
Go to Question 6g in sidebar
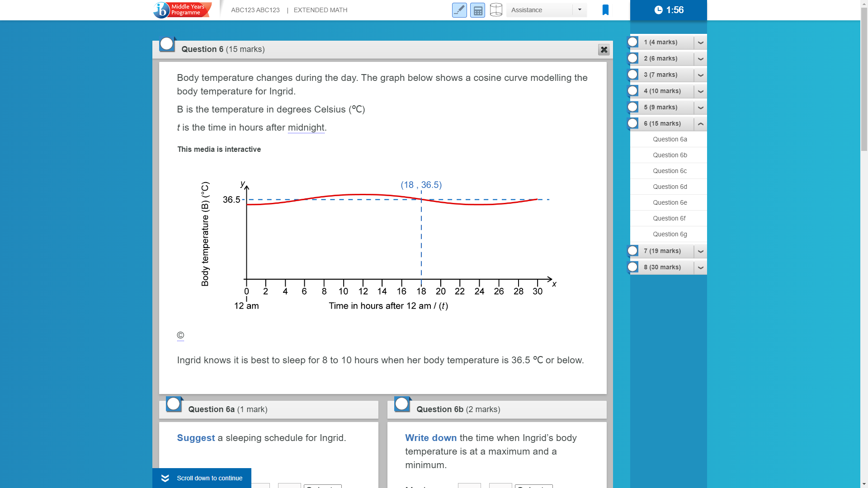669,234
